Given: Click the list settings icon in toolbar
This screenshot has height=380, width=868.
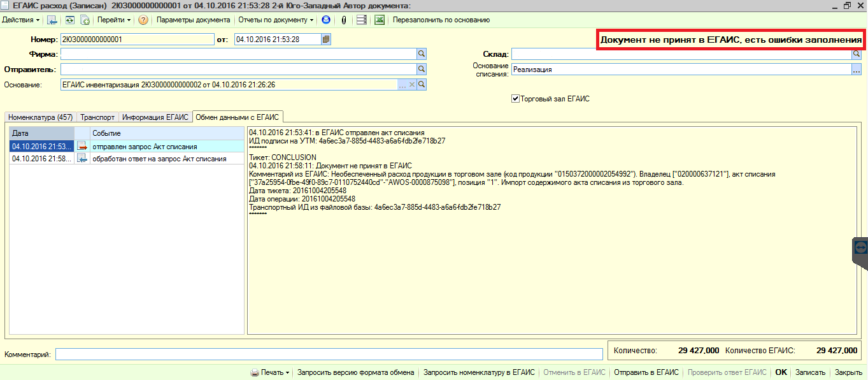Looking at the screenshot, I should [x=362, y=20].
